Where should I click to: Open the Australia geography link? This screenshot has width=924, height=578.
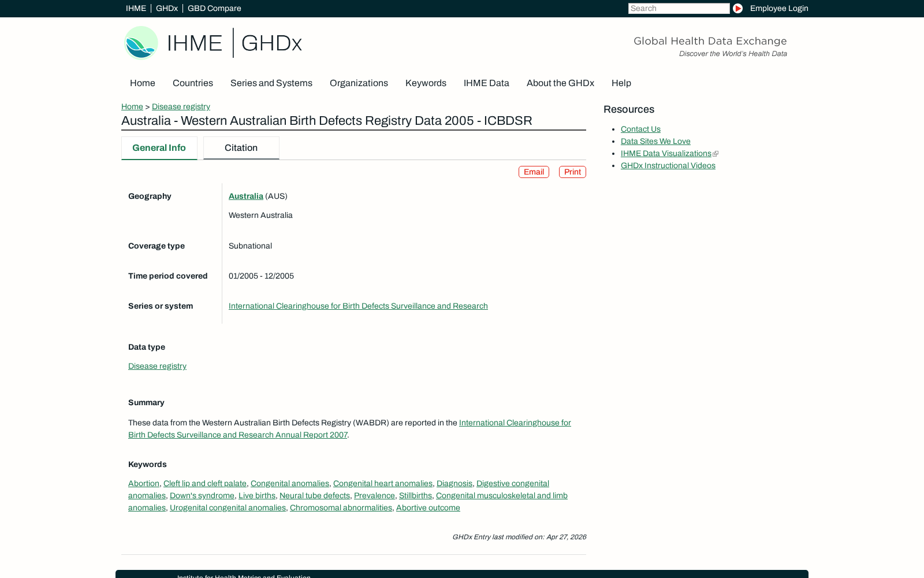246,197
